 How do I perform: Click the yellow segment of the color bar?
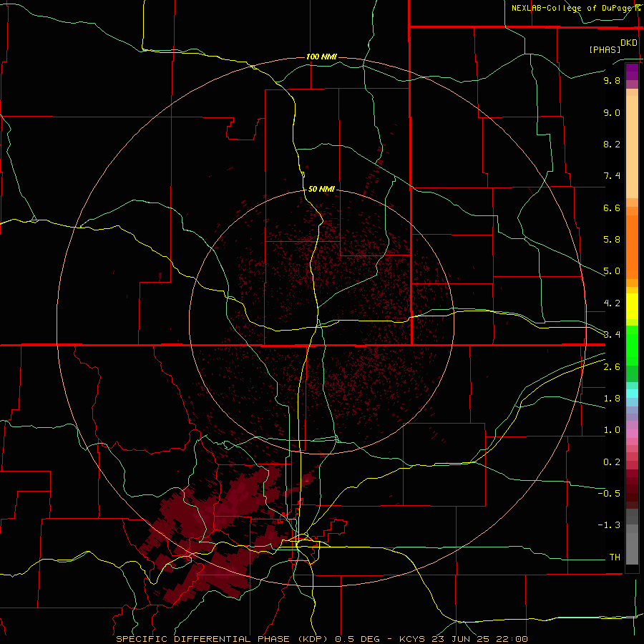632,306
